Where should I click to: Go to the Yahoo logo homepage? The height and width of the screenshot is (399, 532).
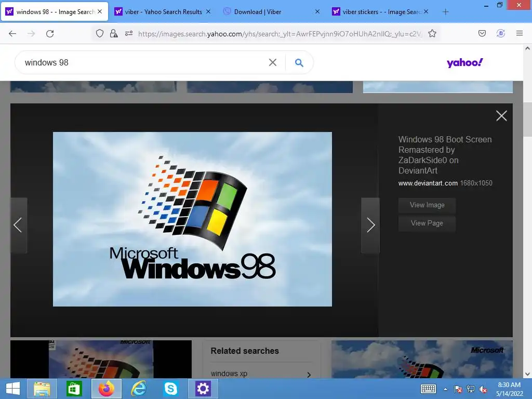[464, 63]
